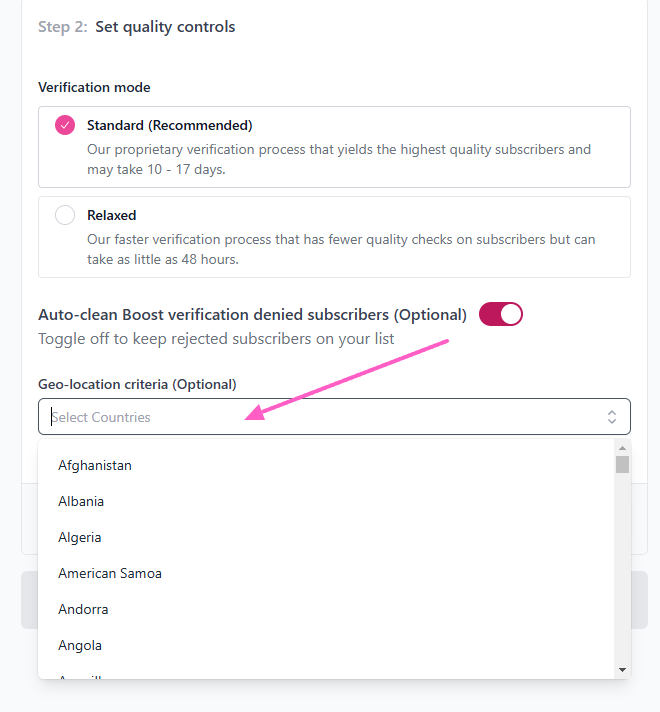Click the Auto-clean Boost verification label text
660x712 pixels.
pos(252,315)
